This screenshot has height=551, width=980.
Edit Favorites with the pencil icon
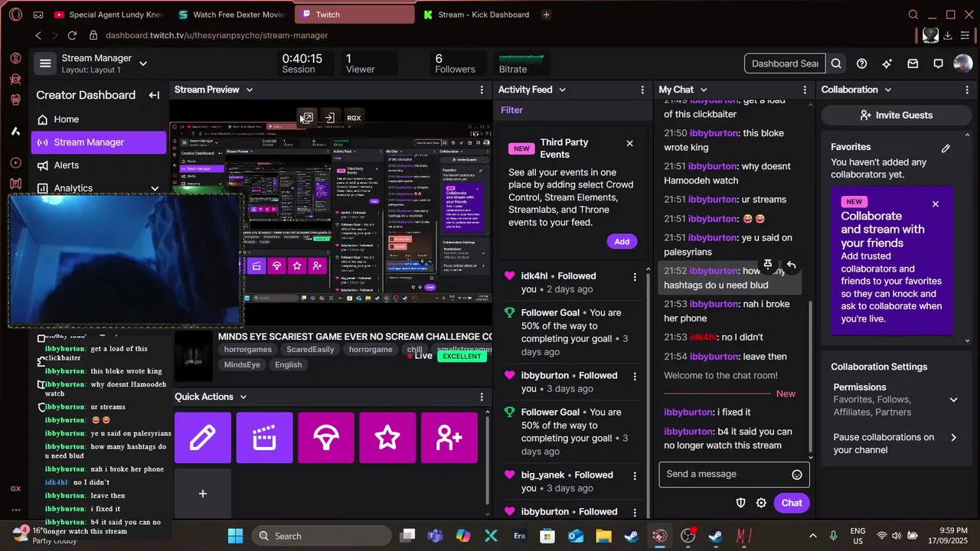(946, 148)
